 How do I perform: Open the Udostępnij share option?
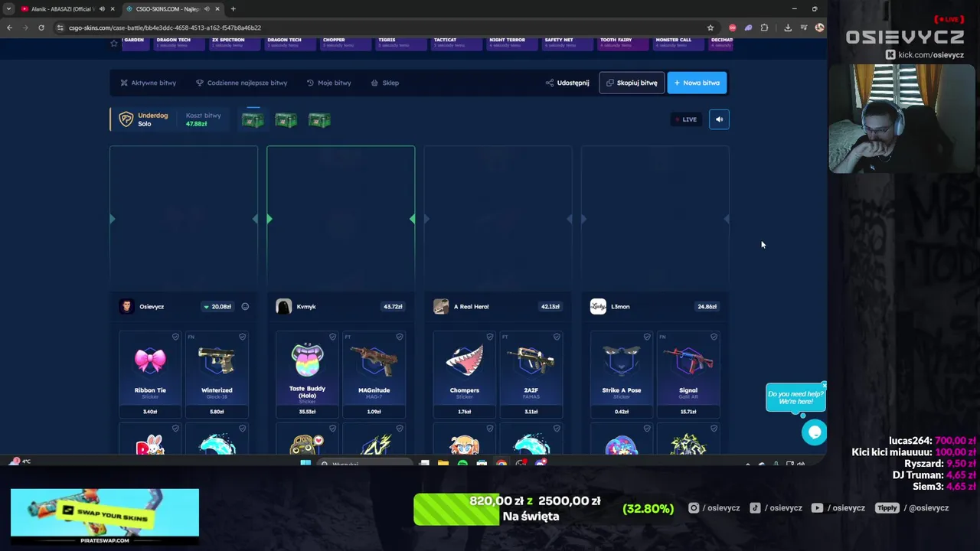point(567,83)
